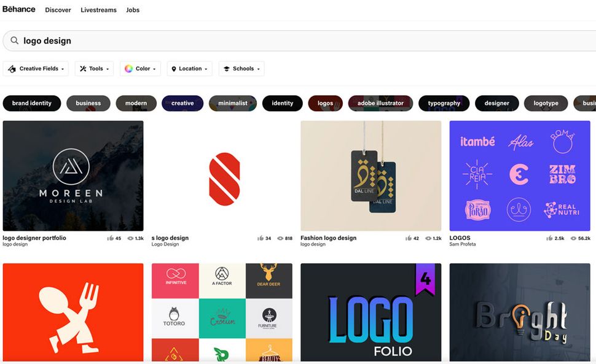Open the spoon and fork logo thumbnail
Screen dimensions: 596x364
click(73, 312)
